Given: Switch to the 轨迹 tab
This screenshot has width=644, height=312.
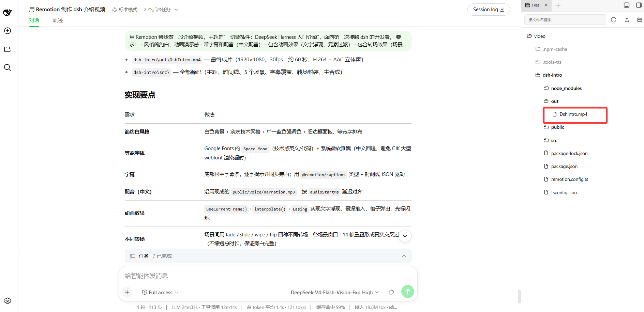Looking at the screenshot, I should point(58,20).
